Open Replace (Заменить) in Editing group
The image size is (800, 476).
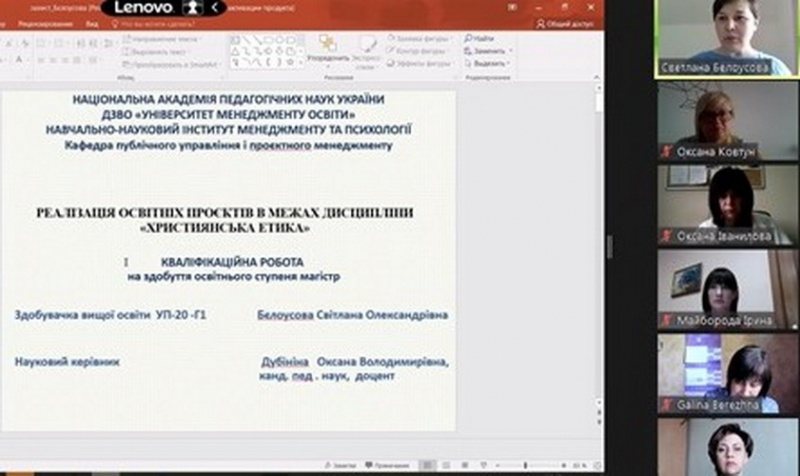pos(487,51)
